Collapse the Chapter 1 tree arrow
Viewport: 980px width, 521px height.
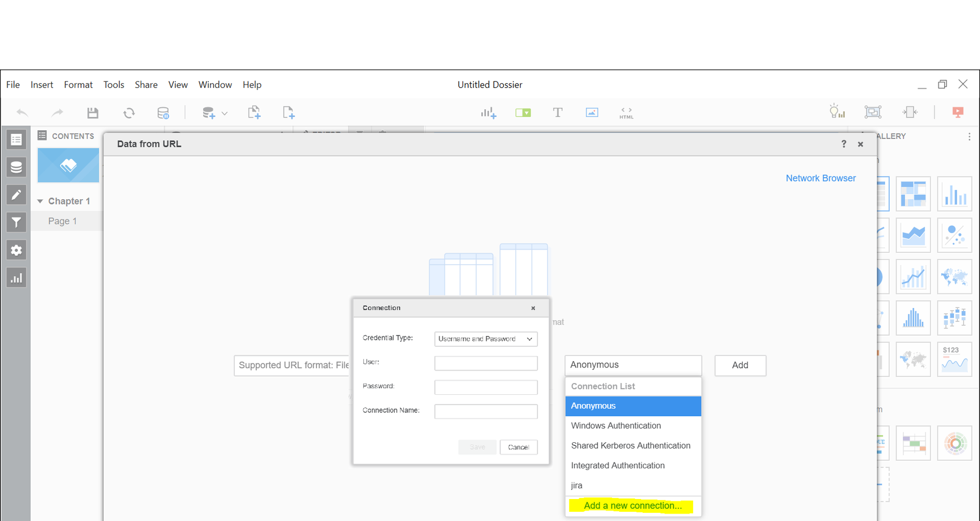tap(40, 201)
